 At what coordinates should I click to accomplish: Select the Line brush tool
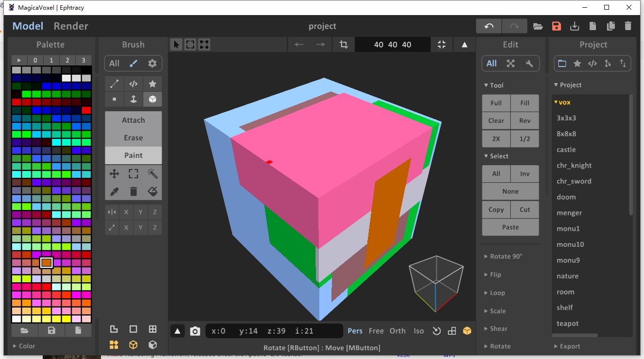point(114,84)
